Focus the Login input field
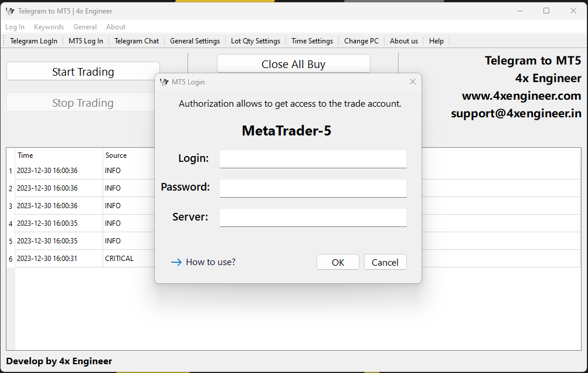 pyautogui.click(x=313, y=159)
